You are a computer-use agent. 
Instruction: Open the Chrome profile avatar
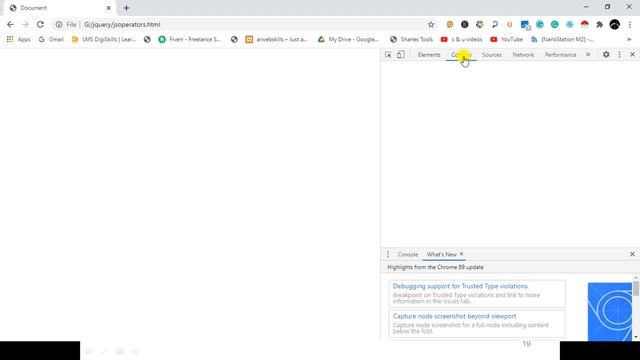(615, 24)
